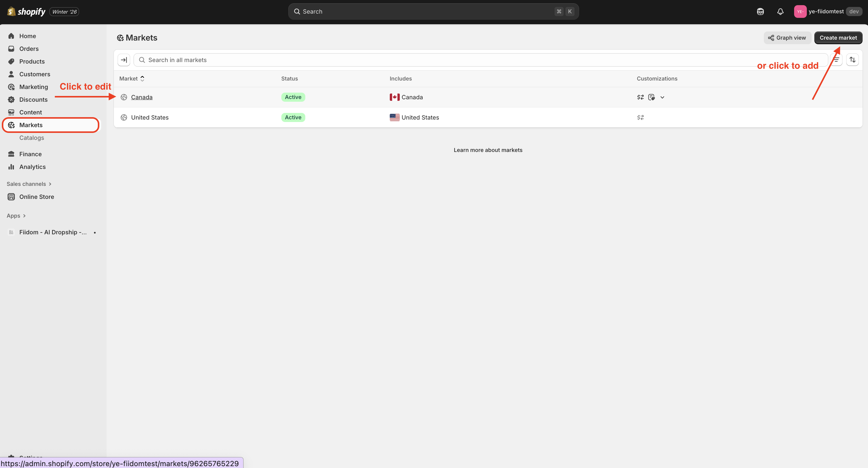Open the Products menu item

coord(32,61)
